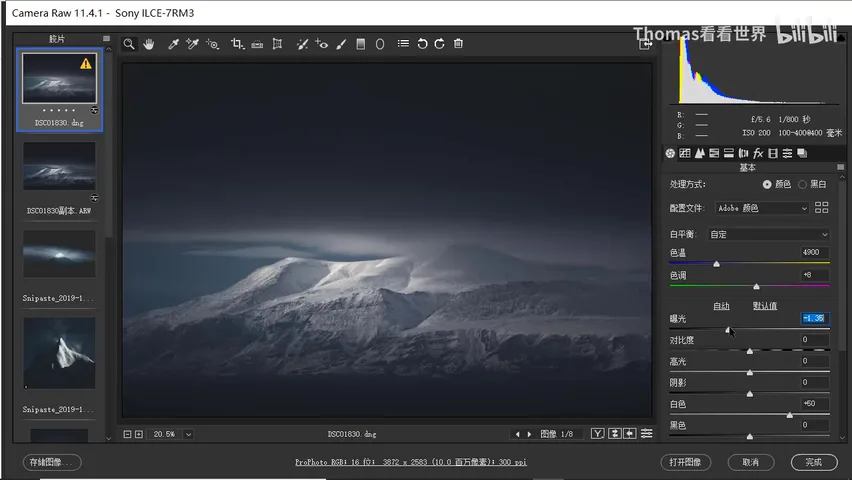Image resolution: width=852 pixels, height=480 pixels.
Task: Zoom out with minus button
Action: [127, 434]
